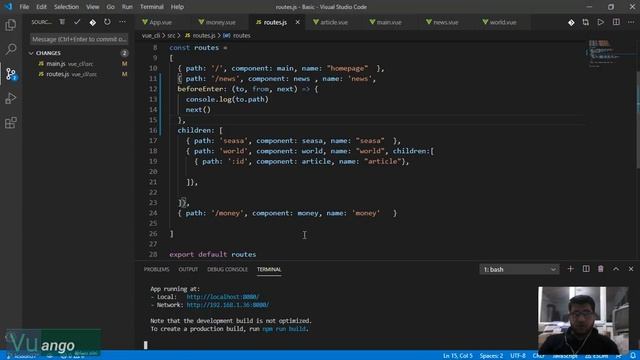This screenshot has width=640, height=360.
Task: Toggle view as tree icon in source control
Action: pyautogui.click(x=62, y=22)
